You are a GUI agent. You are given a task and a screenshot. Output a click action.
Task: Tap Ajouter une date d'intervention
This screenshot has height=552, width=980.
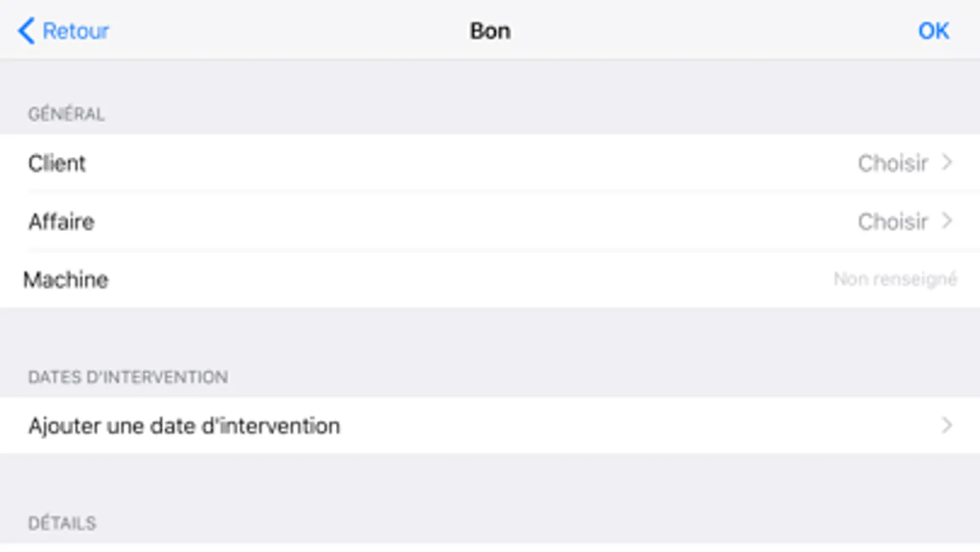pos(184,425)
